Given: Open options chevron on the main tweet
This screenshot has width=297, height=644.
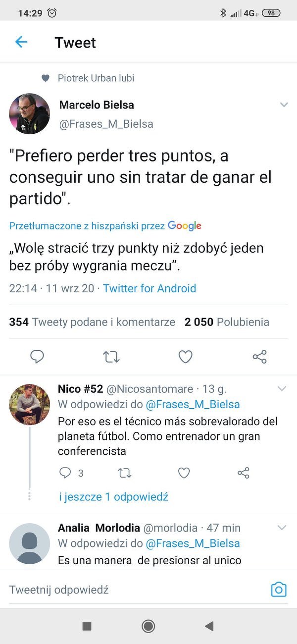Looking at the screenshot, I should 284,105.
